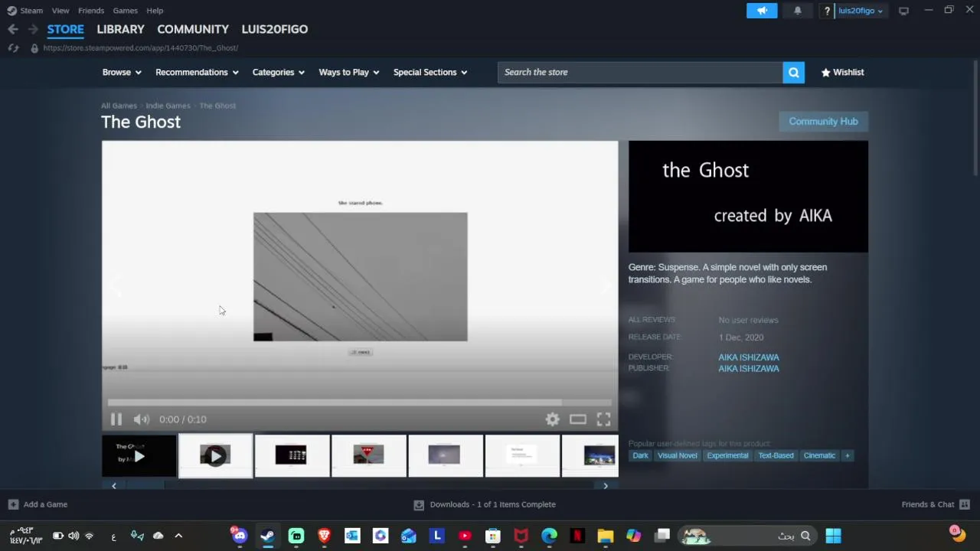
Task: Open the Community Hub button
Action: (823, 122)
